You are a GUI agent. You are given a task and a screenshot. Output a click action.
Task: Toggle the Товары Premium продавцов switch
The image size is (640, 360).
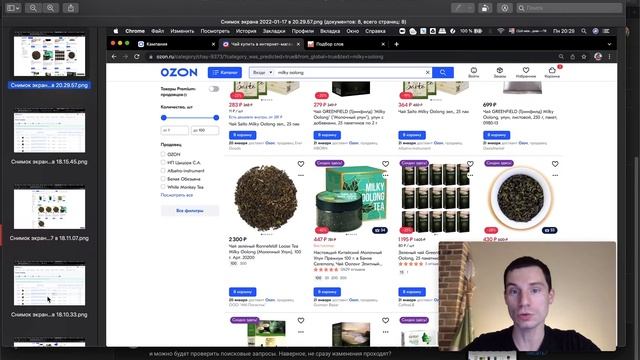click(214, 89)
